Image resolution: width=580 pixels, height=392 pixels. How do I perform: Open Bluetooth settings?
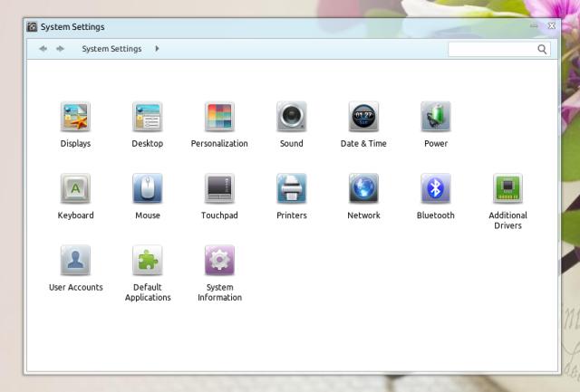pos(435,188)
